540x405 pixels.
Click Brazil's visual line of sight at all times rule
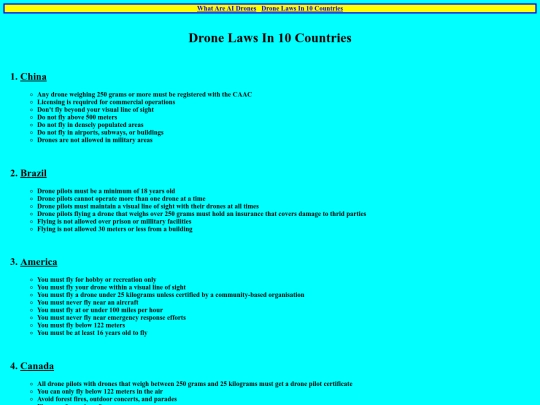(148, 206)
